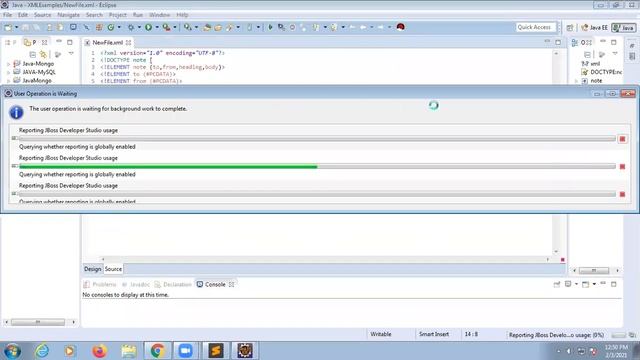This screenshot has height=360, width=640.
Task: Open the Source menu
Action: (42, 15)
